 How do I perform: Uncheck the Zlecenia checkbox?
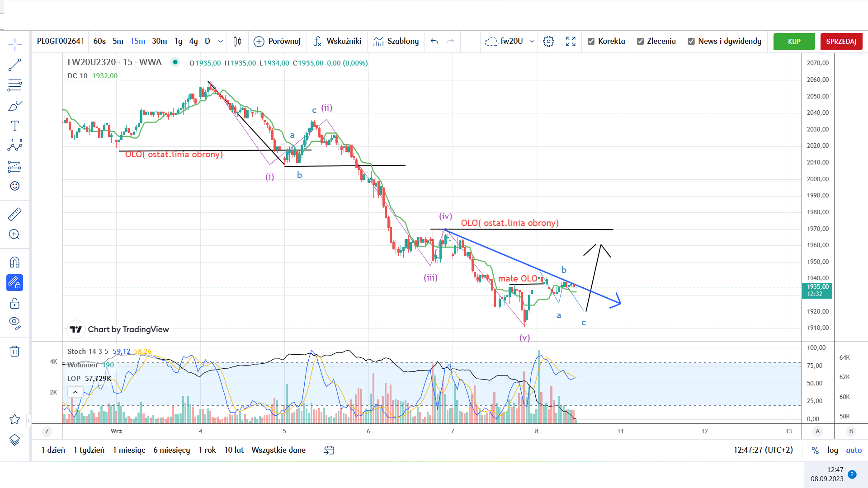click(640, 42)
